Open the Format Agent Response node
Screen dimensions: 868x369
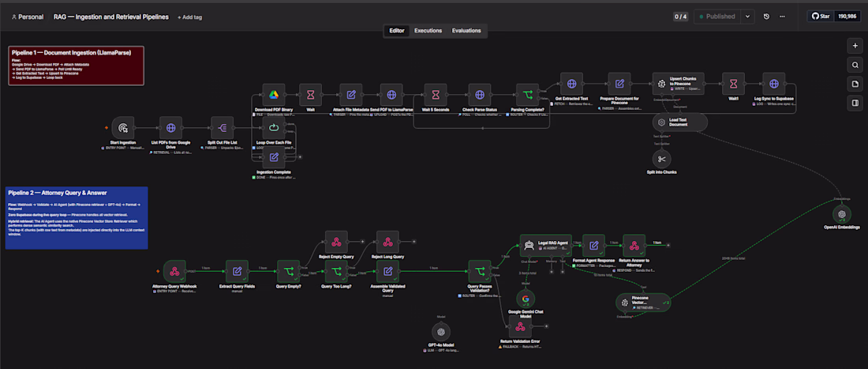(x=593, y=246)
